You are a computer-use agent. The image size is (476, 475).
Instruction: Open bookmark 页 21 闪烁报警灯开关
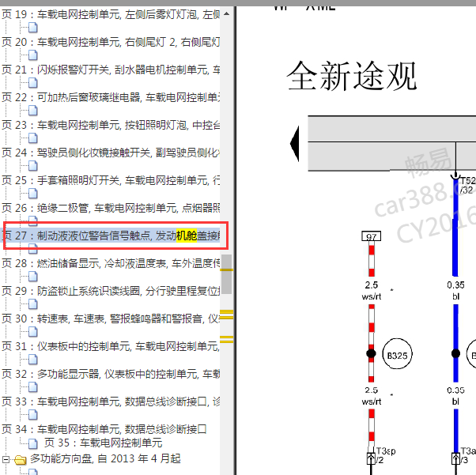point(111,70)
